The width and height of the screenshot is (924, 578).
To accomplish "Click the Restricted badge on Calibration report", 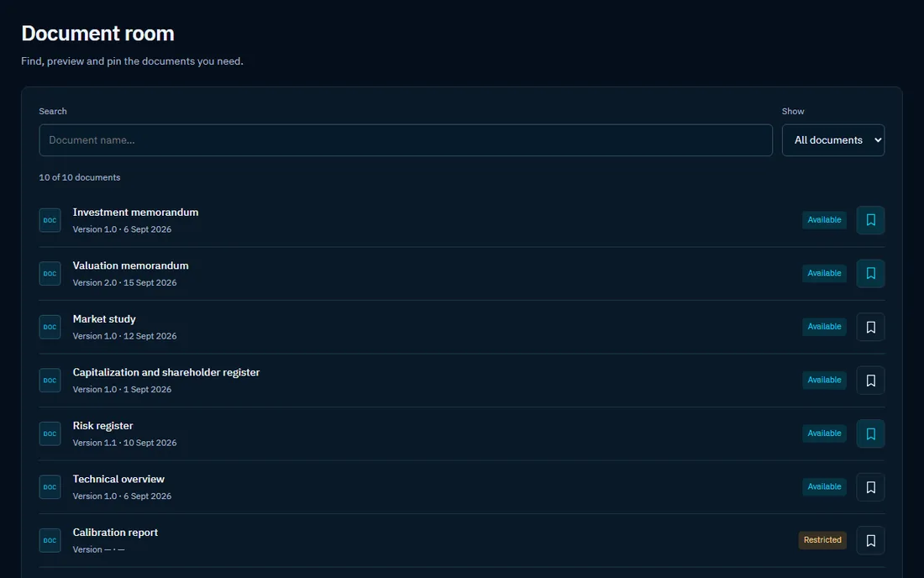I will coord(822,539).
